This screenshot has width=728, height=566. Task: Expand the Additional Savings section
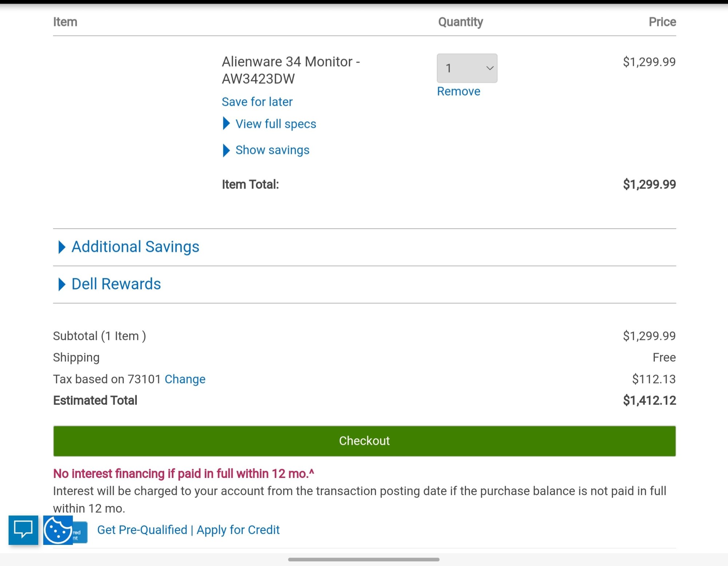(135, 247)
